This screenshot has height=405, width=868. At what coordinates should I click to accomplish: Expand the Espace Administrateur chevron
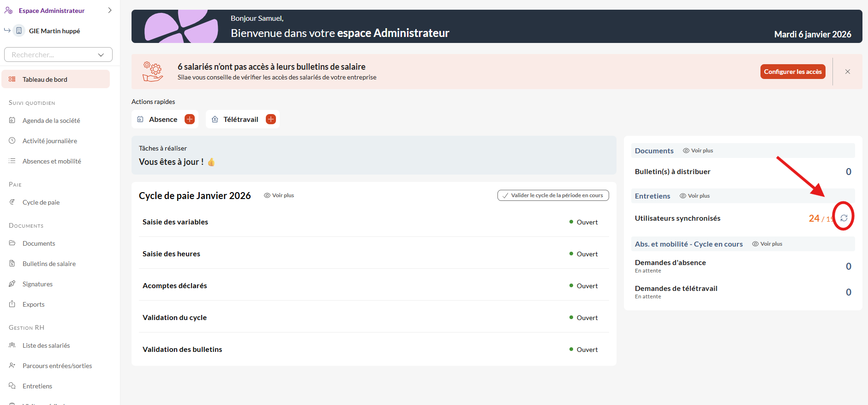coord(110,11)
